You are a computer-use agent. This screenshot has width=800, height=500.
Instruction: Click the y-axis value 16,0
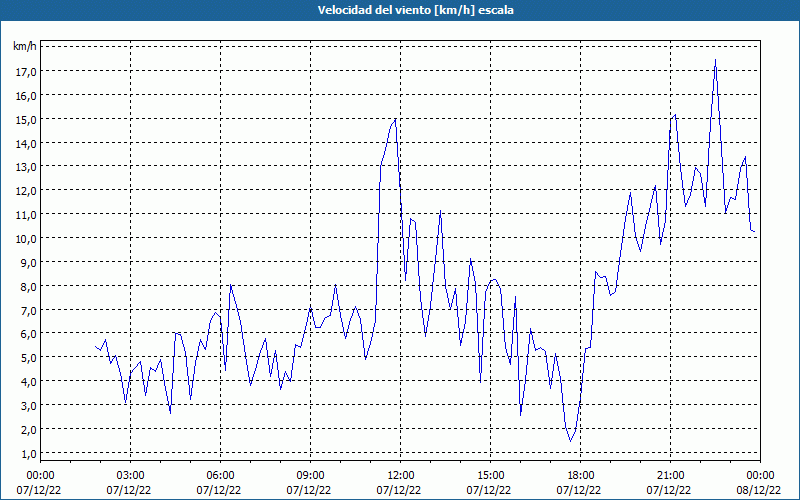pos(27,96)
